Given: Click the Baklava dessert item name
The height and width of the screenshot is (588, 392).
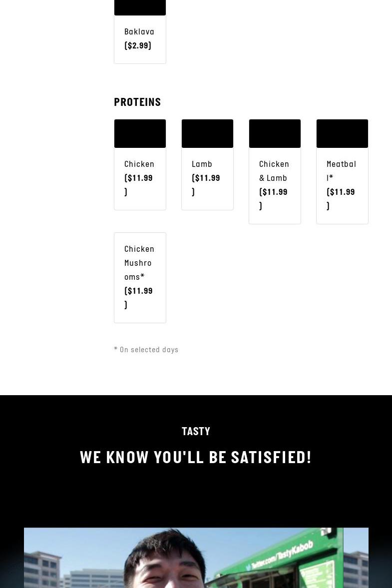Looking at the screenshot, I should (x=139, y=32).
